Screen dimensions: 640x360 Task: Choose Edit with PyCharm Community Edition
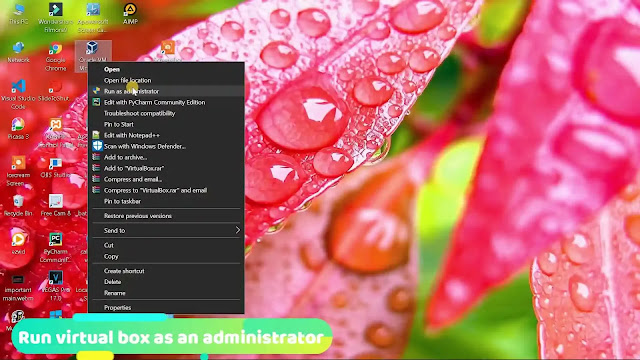click(166, 102)
